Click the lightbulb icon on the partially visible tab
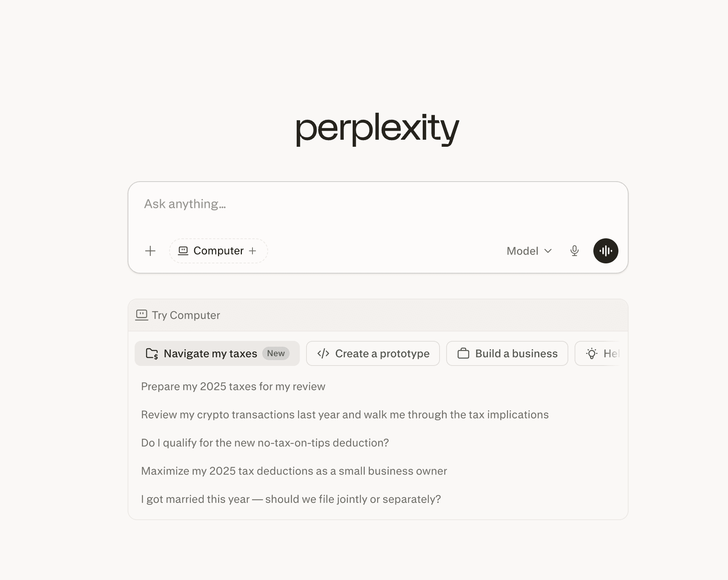 pyautogui.click(x=592, y=353)
